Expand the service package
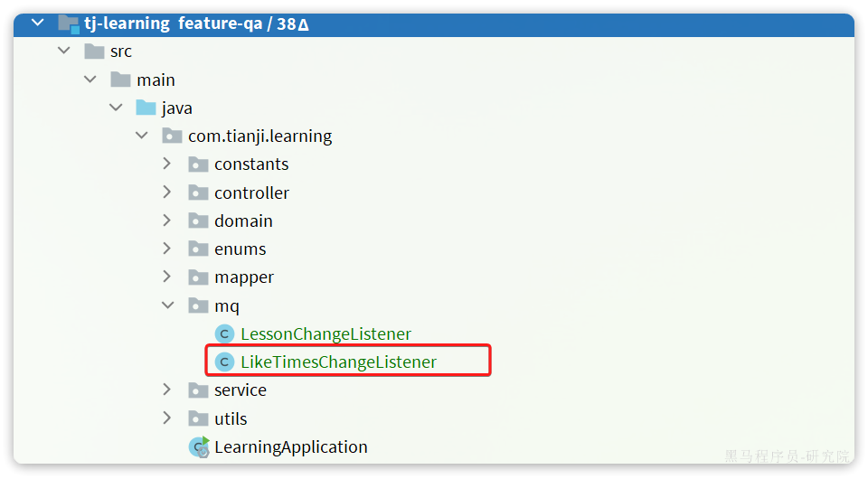Screen dimensions: 868x479 click(x=167, y=390)
